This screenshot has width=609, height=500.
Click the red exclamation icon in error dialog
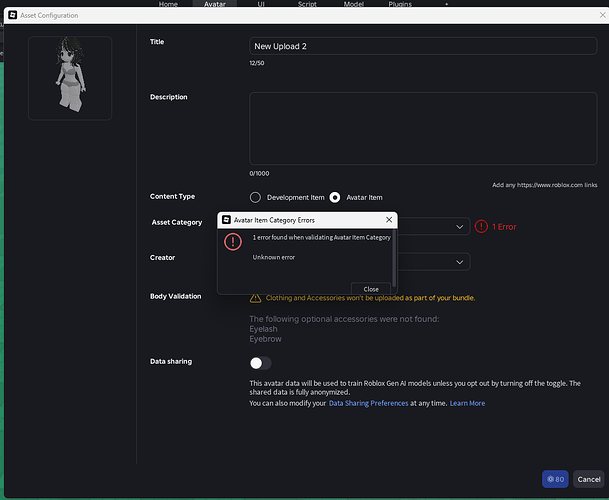pyautogui.click(x=233, y=242)
